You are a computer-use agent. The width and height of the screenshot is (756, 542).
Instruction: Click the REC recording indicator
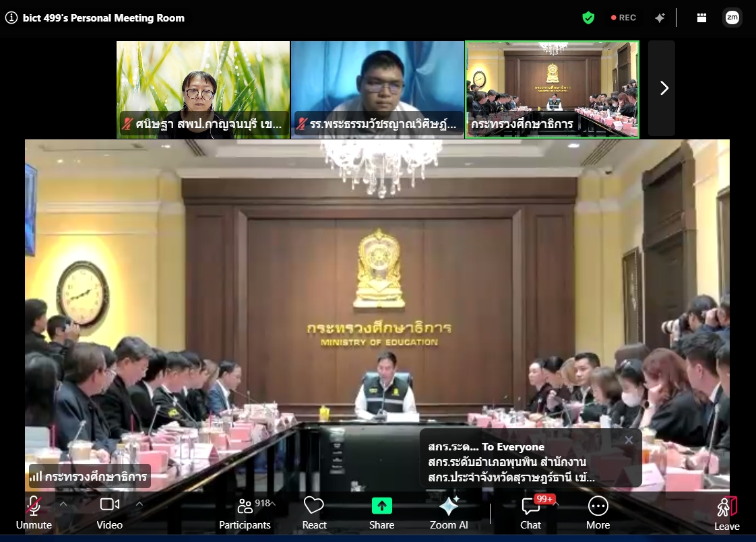click(x=623, y=18)
